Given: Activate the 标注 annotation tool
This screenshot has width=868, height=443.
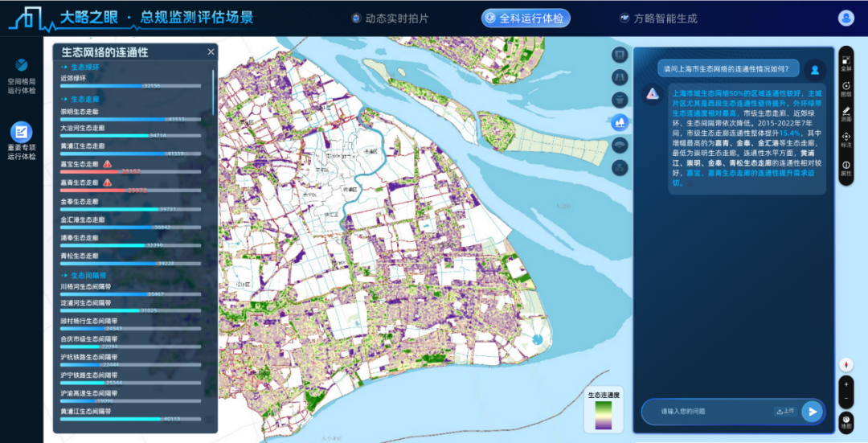Looking at the screenshot, I should coord(846,140).
